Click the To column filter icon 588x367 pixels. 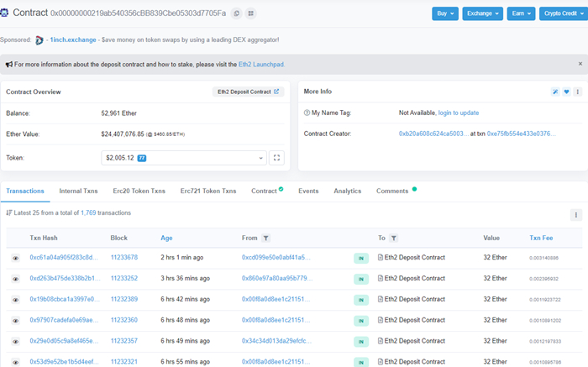[x=393, y=239]
